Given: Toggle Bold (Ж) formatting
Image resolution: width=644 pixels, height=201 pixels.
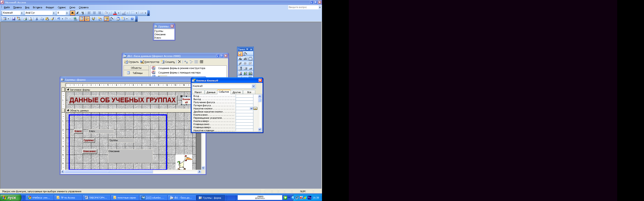Looking at the screenshot, I should pos(72,13).
